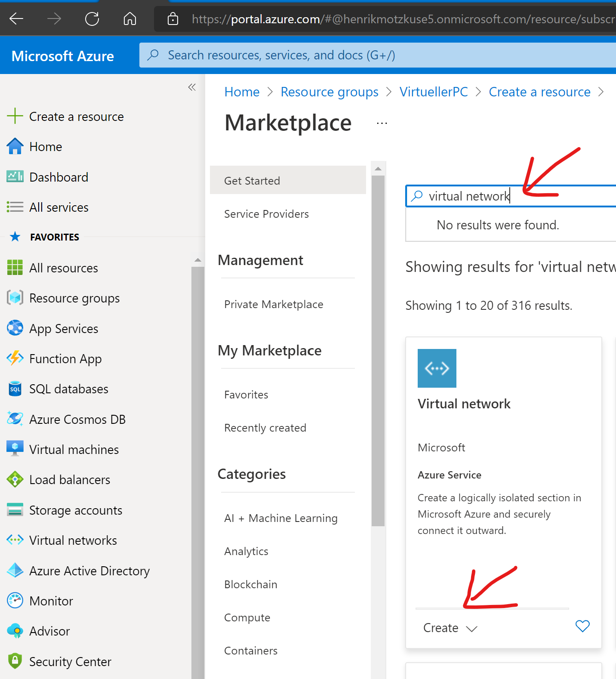Reload the page with browser refresh icon

click(x=92, y=19)
